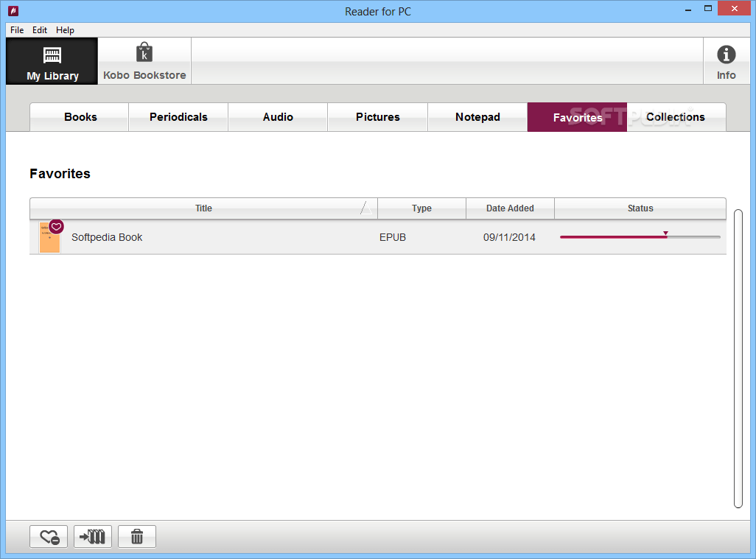The height and width of the screenshot is (559, 756).
Task: Select the Favorites tab
Action: (x=577, y=117)
